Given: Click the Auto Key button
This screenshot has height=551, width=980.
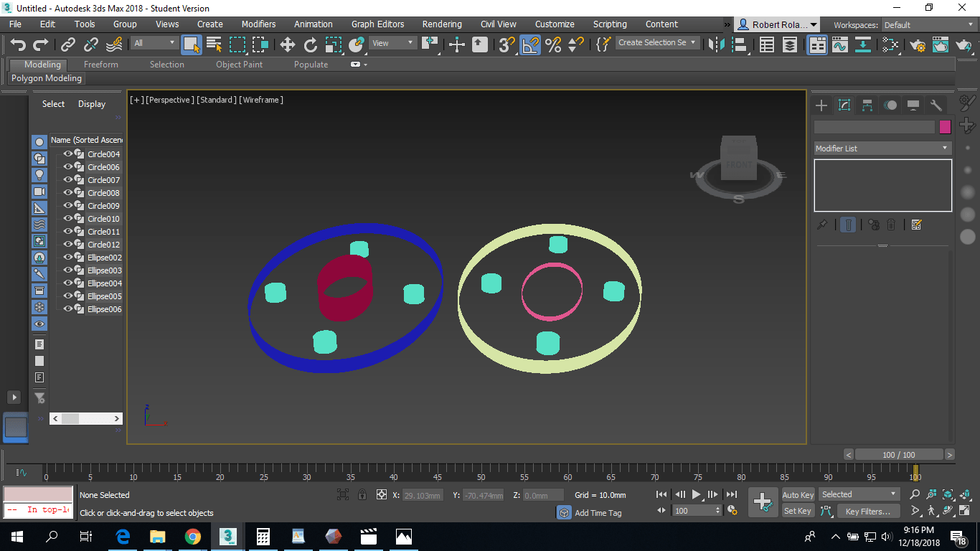Looking at the screenshot, I should pyautogui.click(x=798, y=495).
